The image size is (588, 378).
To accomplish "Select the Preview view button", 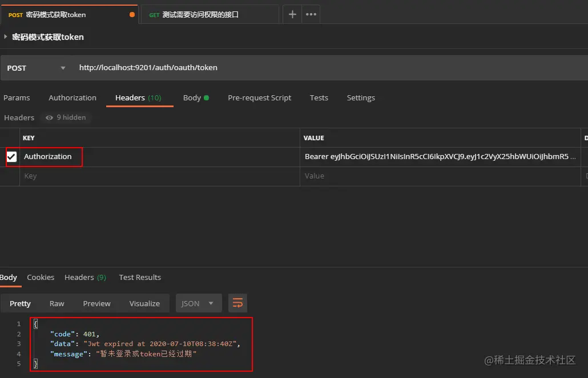I will pyautogui.click(x=96, y=303).
